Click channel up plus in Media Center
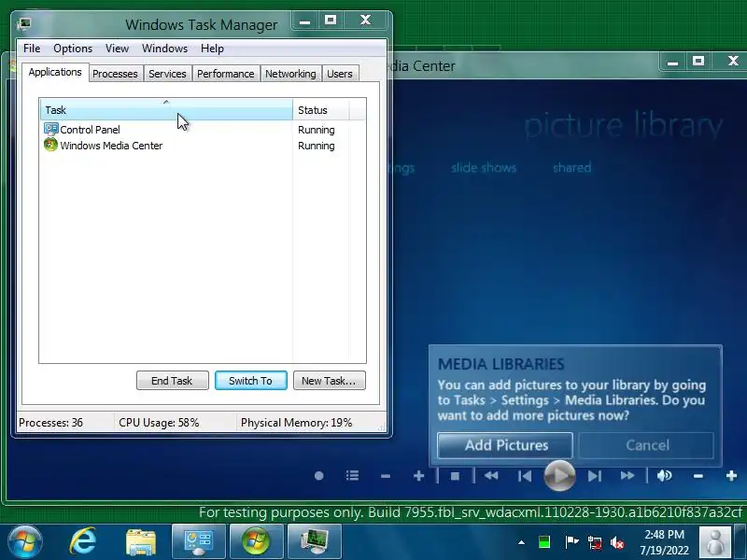 point(418,476)
